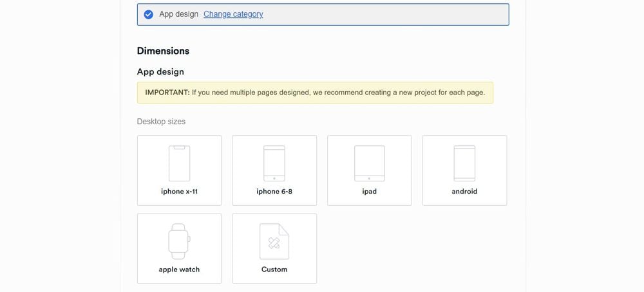Choose the "iphone 6-8" text label
Viewport: 644px width, 292px height.
pos(274,192)
